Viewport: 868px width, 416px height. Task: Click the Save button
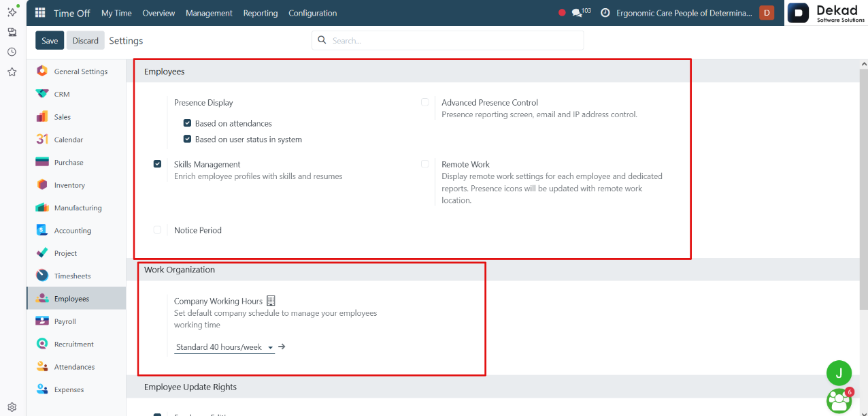pyautogui.click(x=50, y=40)
